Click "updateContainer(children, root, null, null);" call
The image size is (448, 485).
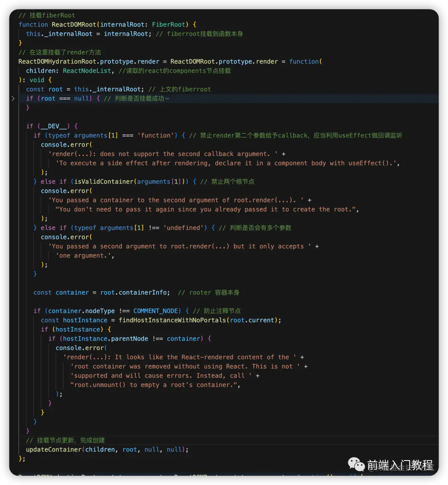point(107,449)
